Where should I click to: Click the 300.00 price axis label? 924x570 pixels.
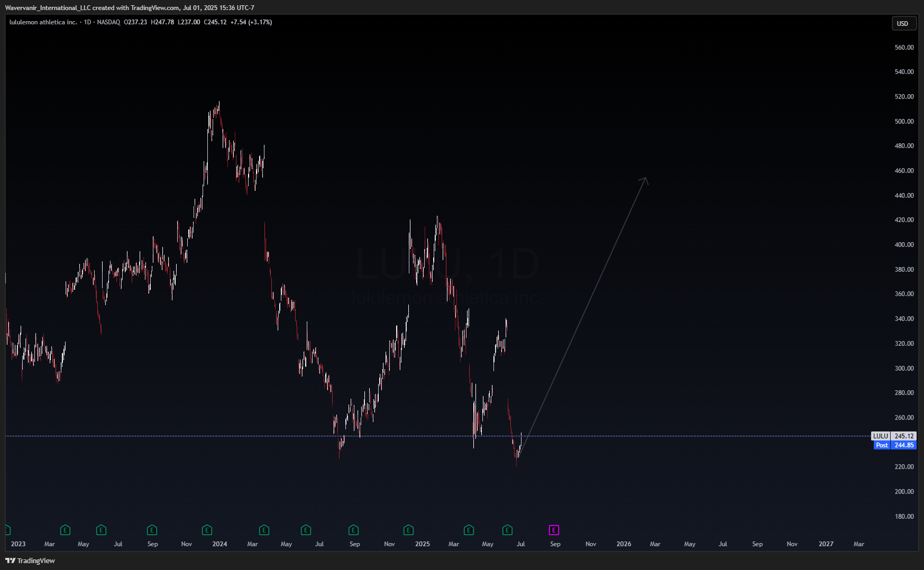[x=904, y=368]
